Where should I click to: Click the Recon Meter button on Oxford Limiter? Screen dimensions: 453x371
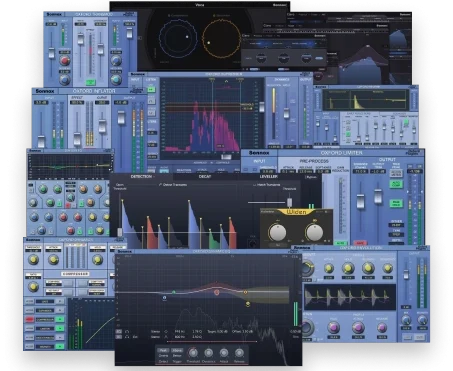coord(396,173)
